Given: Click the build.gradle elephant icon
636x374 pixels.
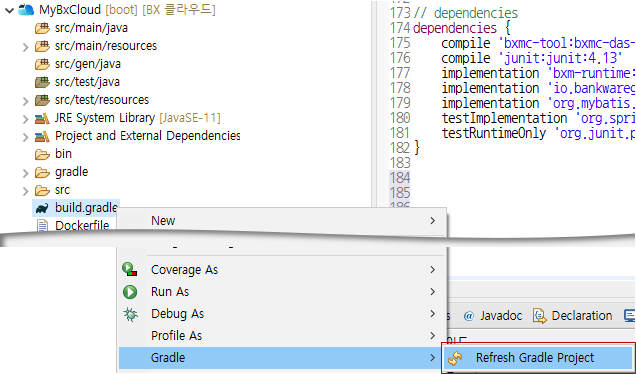Looking at the screenshot, I should [x=42, y=208].
